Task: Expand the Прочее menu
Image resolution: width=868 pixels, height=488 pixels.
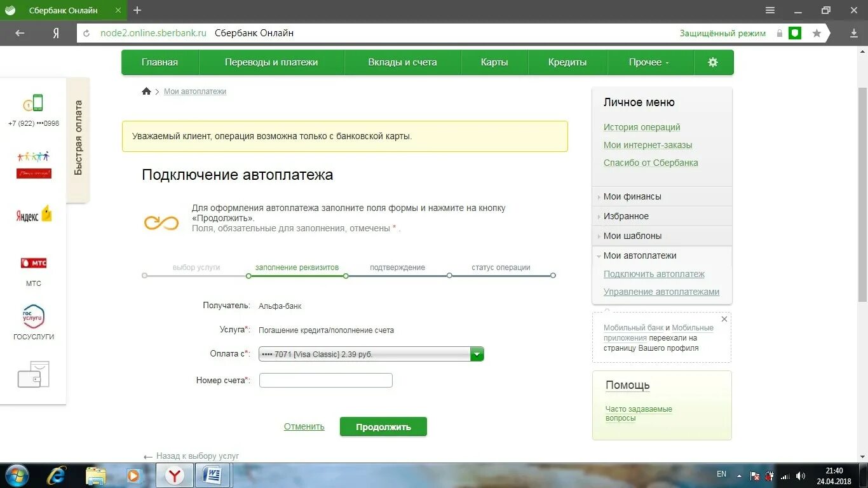Action: (x=649, y=62)
